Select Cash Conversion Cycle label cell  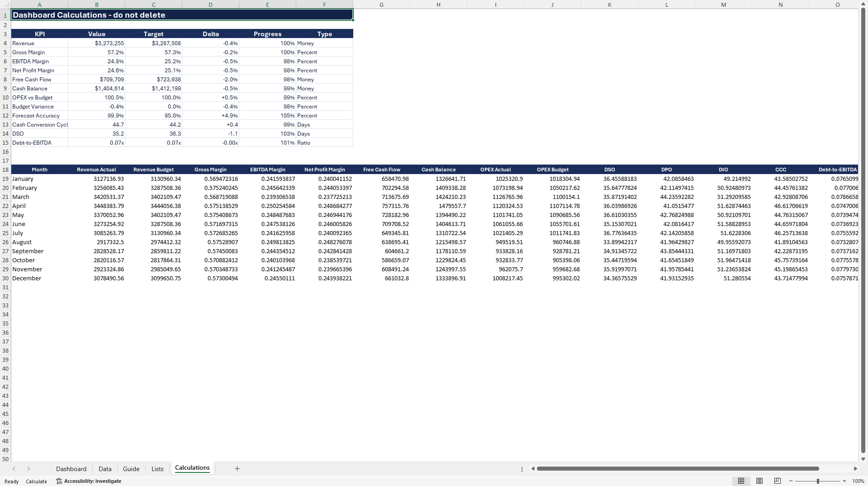tap(39, 124)
